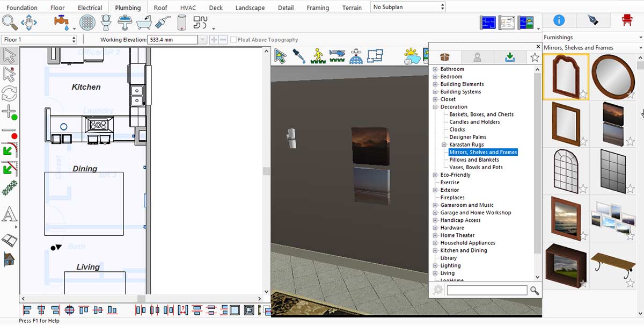Activate the walkthrough view icon
The height and width of the screenshot is (325, 644).
[x=318, y=56]
